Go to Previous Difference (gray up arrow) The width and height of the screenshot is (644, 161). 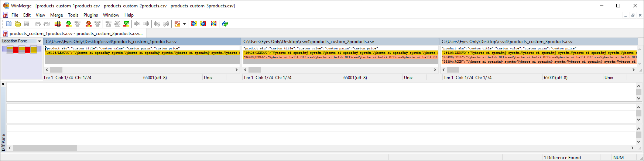point(78,24)
